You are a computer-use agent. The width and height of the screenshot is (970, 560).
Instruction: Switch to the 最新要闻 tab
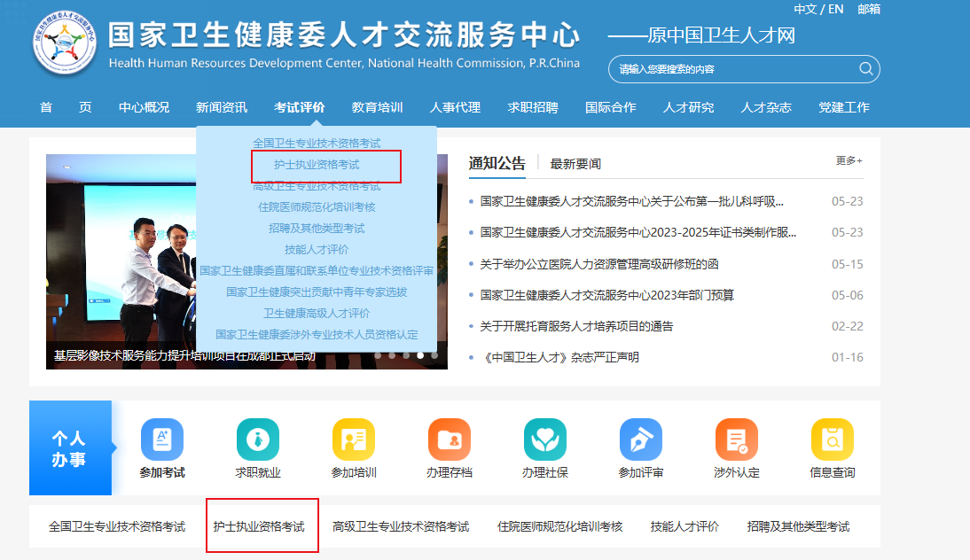pyautogui.click(x=575, y=164)
